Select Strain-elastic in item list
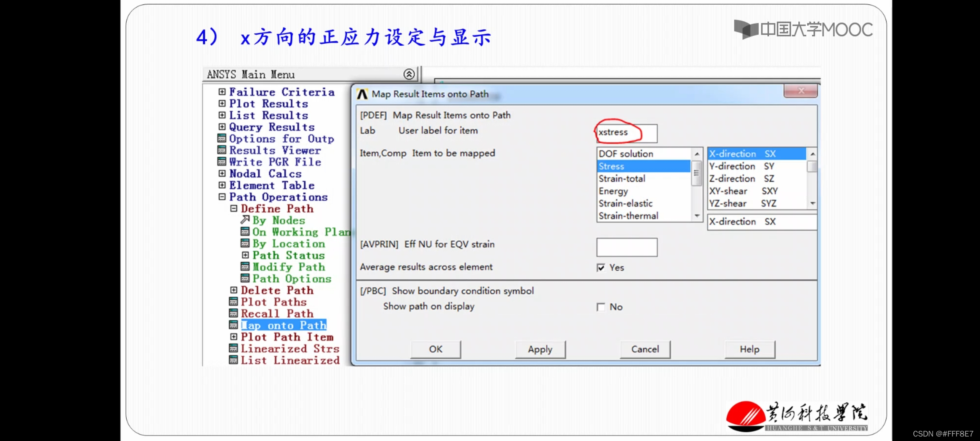 click(626, 203)
